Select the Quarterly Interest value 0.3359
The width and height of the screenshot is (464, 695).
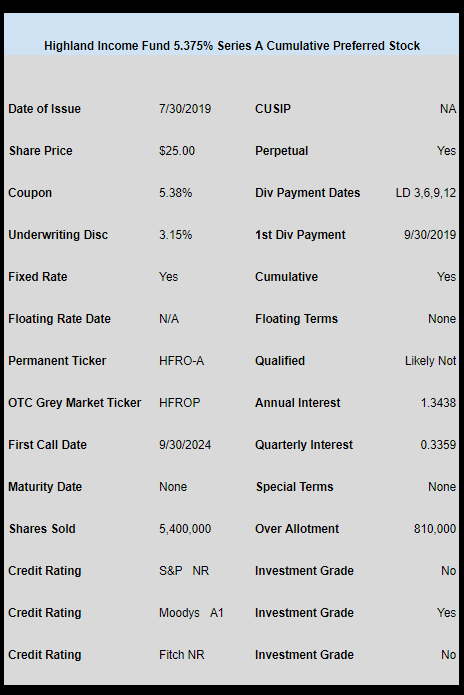coord(438,445)
